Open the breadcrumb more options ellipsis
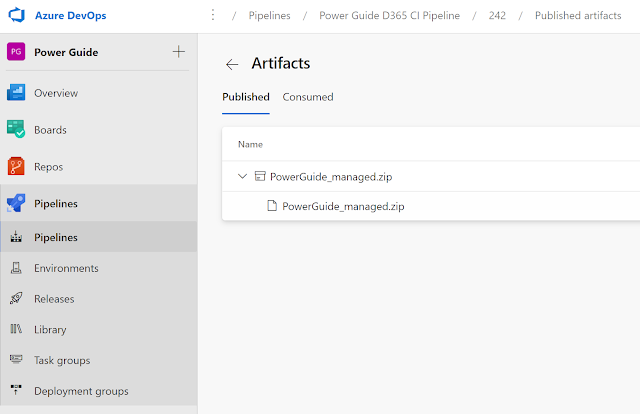640x414 pixels. [x=213, y=15]
